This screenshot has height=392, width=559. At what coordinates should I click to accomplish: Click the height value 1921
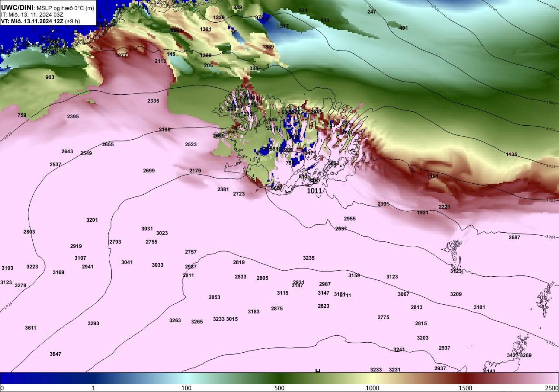coord(423,213)
